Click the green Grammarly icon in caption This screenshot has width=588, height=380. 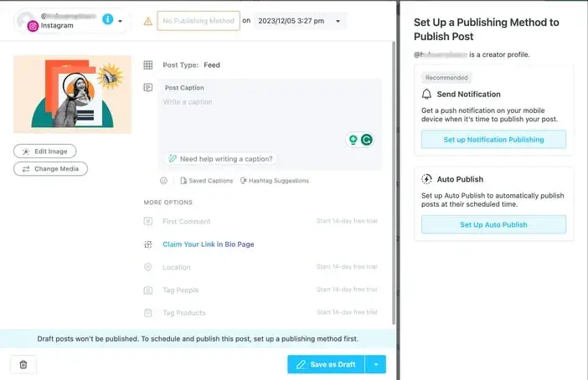pos(366,140)
